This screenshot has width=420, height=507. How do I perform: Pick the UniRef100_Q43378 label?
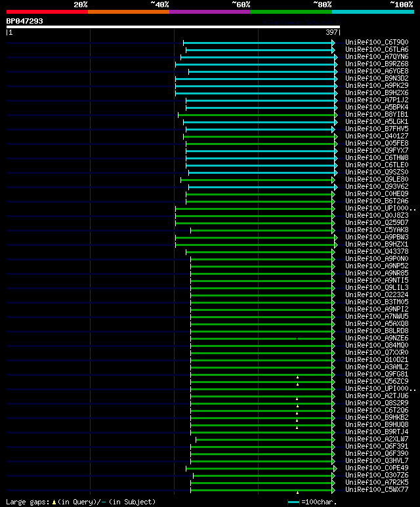[377, 252]
